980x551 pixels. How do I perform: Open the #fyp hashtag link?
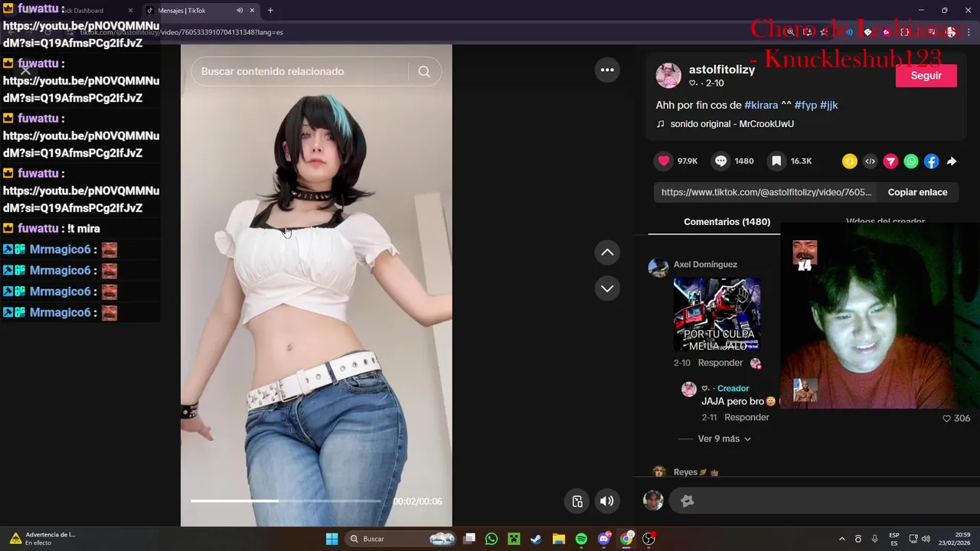point(805,105)
